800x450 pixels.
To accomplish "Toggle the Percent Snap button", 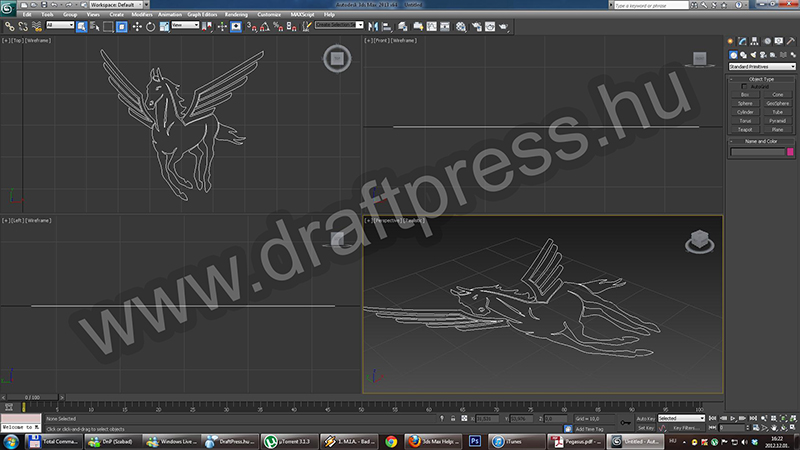I will click(278, 27).
